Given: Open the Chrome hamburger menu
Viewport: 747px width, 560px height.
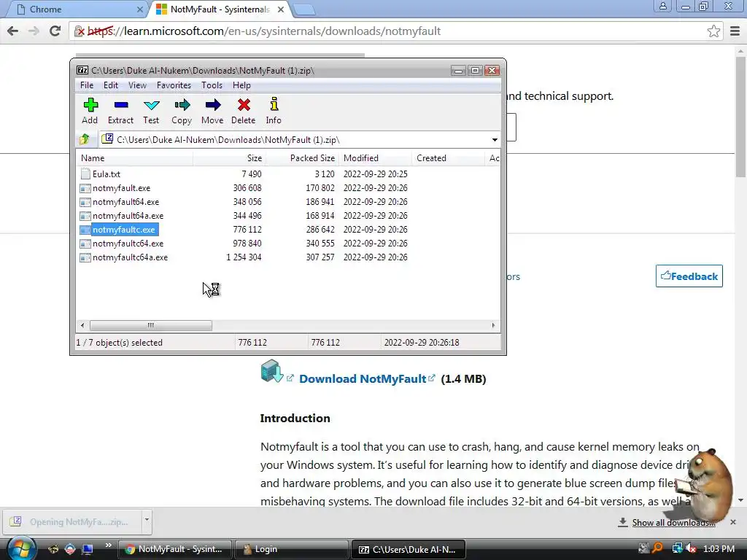Looking at the screenshot, I should 735,31.
